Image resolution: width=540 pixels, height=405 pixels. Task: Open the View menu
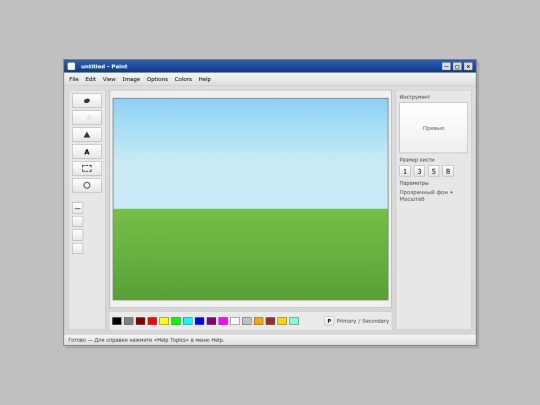(109, 79)
